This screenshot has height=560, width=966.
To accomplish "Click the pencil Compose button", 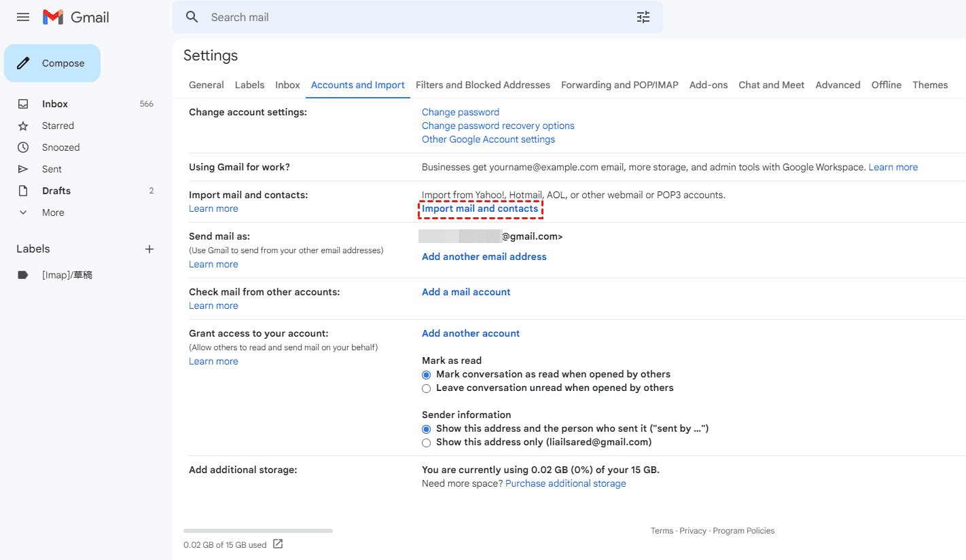I will coord(52,63).
